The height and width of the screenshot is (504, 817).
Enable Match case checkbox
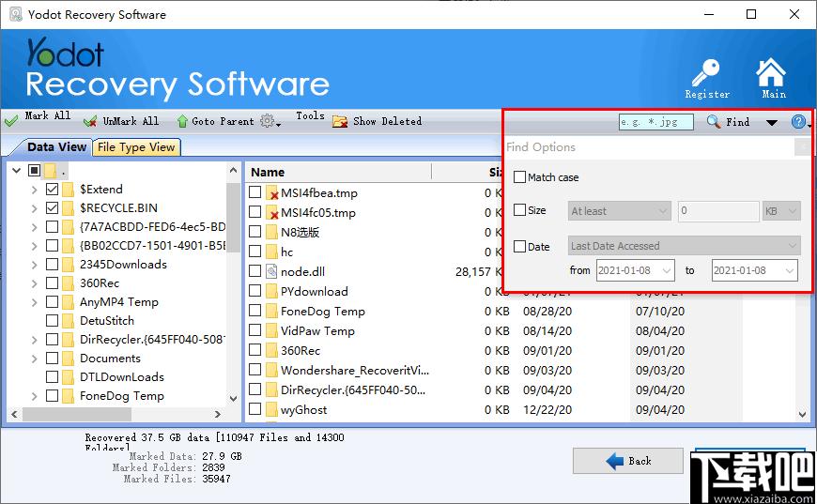[519, 177]
